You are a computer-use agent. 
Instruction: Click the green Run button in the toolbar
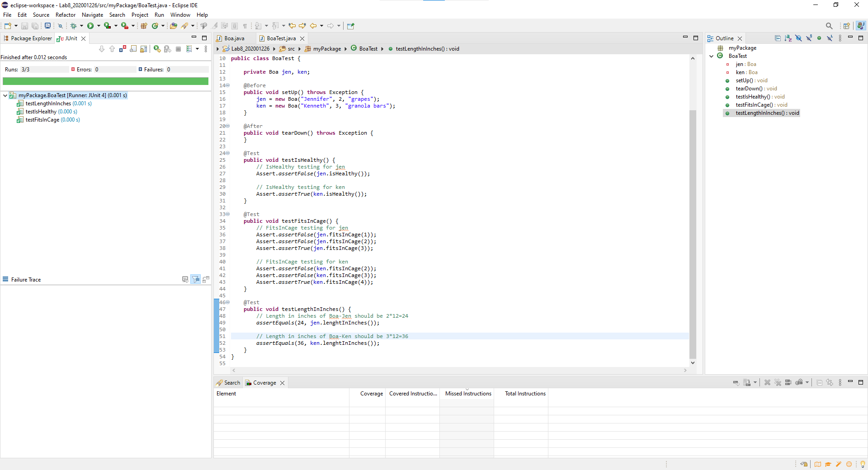90,26
